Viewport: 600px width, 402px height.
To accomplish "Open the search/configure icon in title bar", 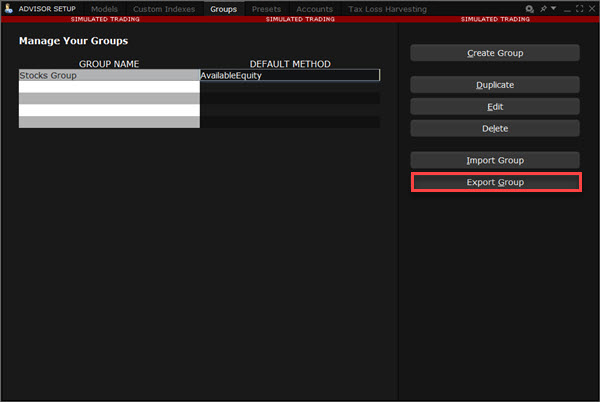I will click(x=530, y=9).
